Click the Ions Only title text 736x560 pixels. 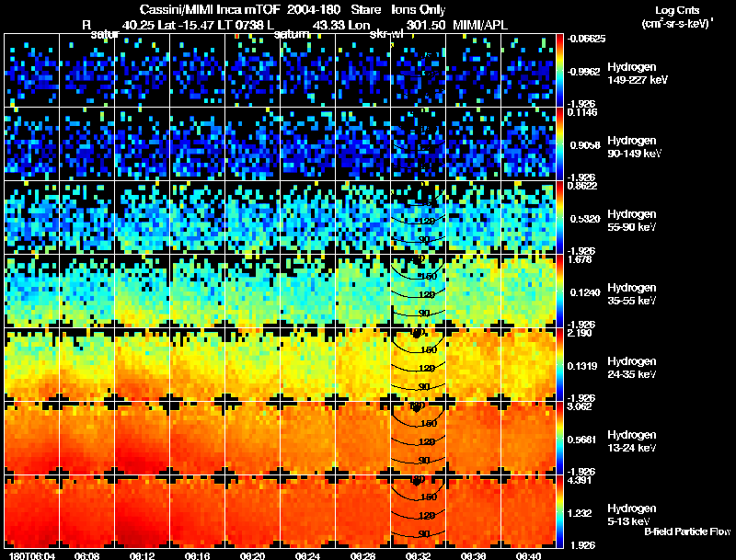tap(419, 10)
